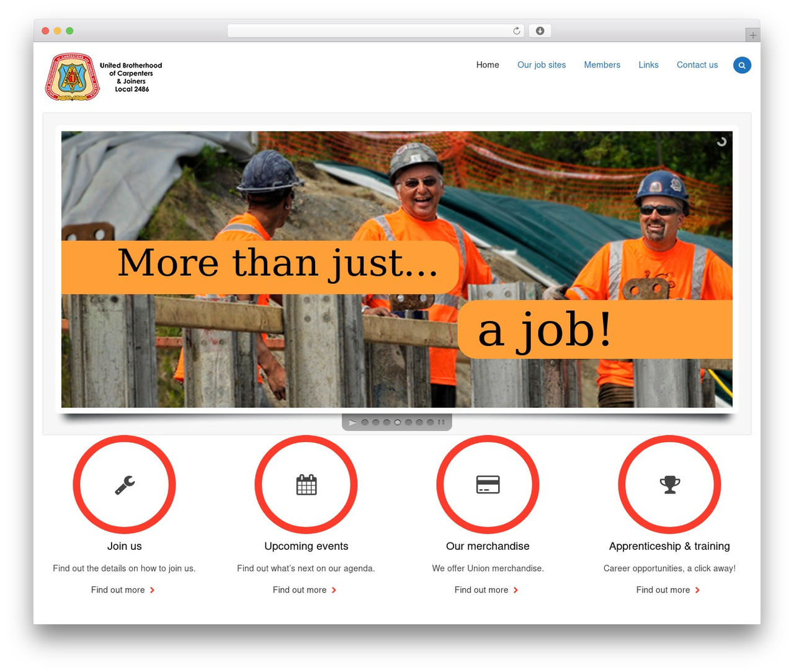
Task: Click the browser download arrow button
Action: 540,31
